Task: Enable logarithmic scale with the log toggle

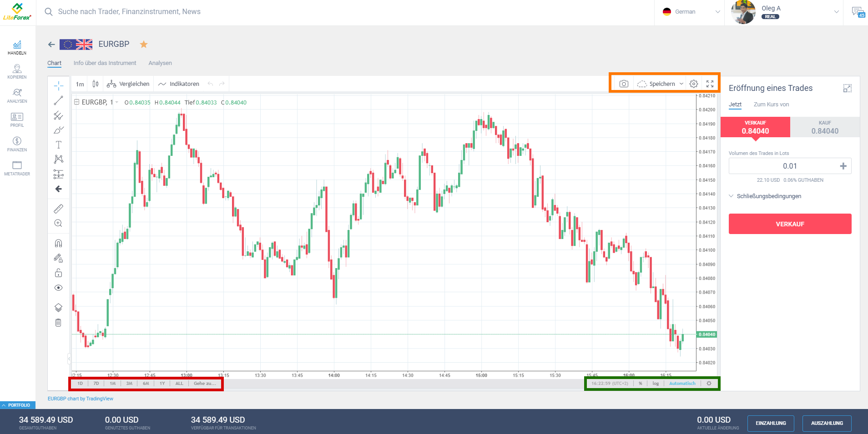Action: tap(656, 383)
